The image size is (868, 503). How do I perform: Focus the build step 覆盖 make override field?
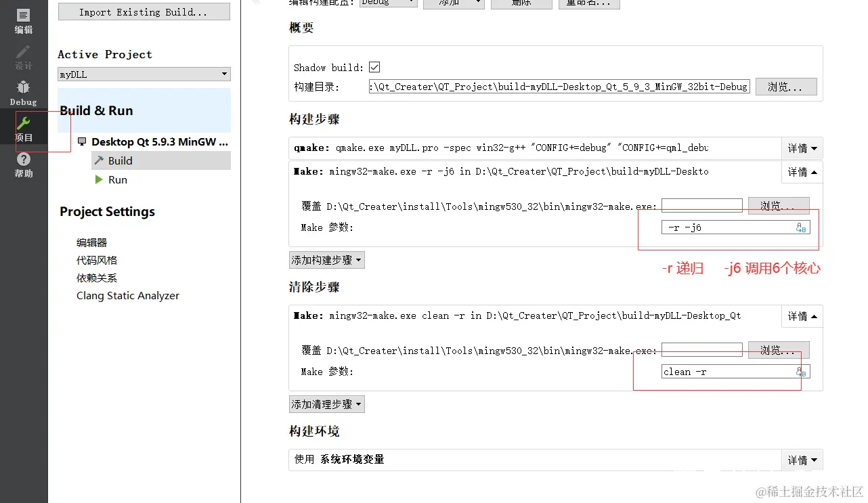coord(702,206)
